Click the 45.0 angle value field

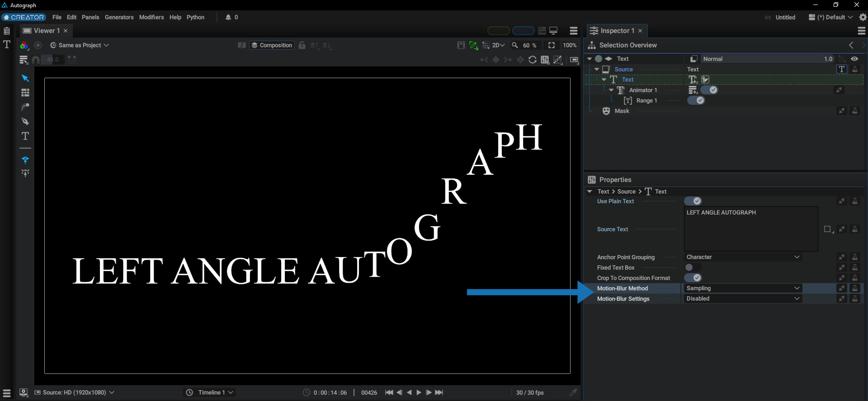[53, 60]
